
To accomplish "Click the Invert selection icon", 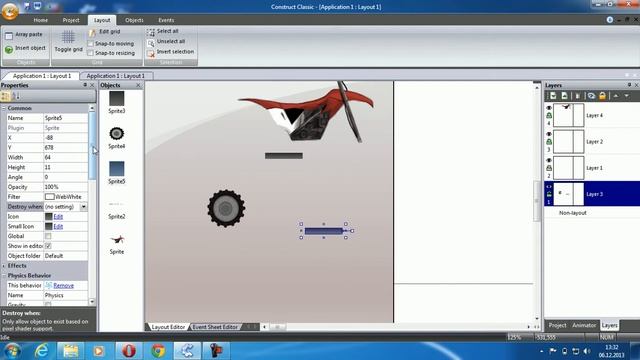I will click(151, 53).
